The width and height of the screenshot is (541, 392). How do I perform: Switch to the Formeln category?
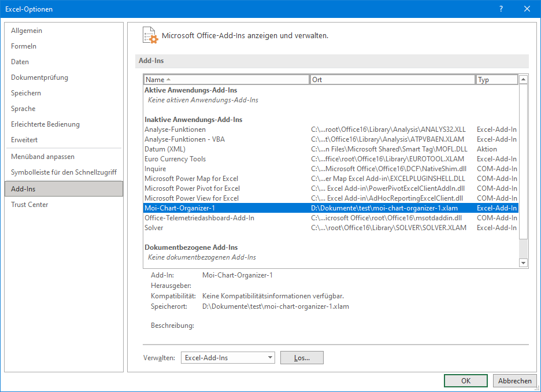click(x=64, y=46)
